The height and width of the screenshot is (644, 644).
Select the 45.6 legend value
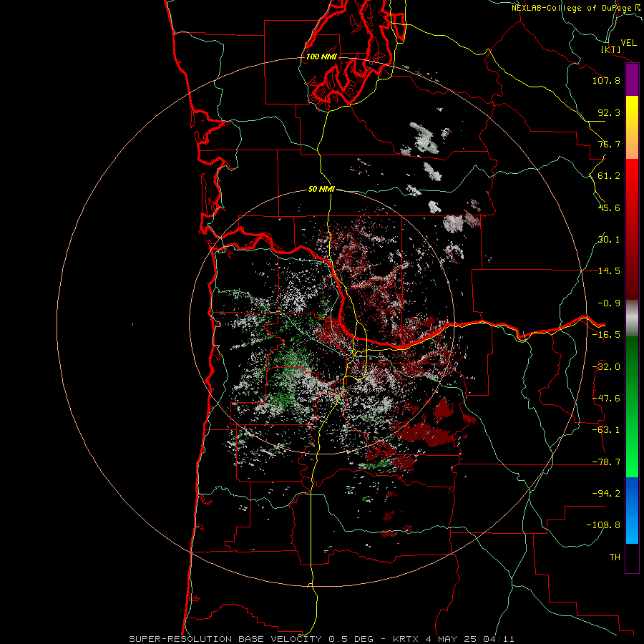click(609, 208)
